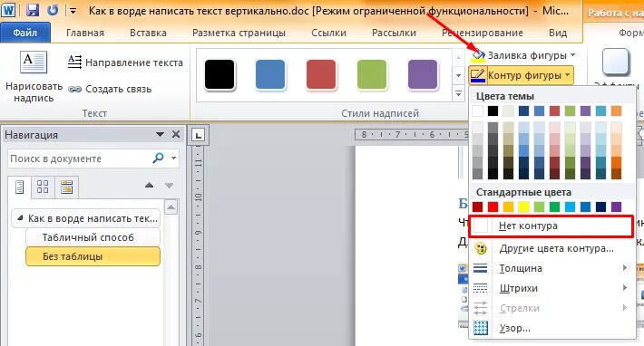Pick black theme color in top row
Screen dimensions: 644x346
pos(493,111)
